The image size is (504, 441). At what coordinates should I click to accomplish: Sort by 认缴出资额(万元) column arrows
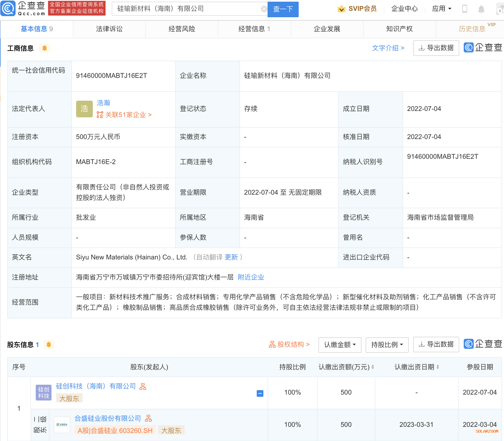(373, 367)
